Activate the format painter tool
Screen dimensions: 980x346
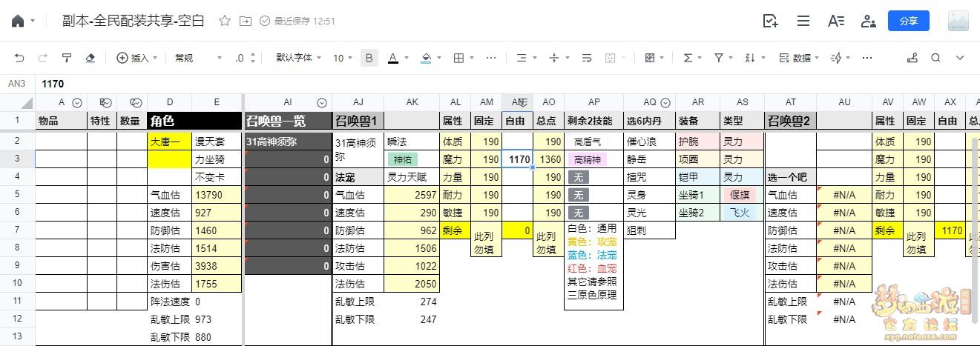67,57
